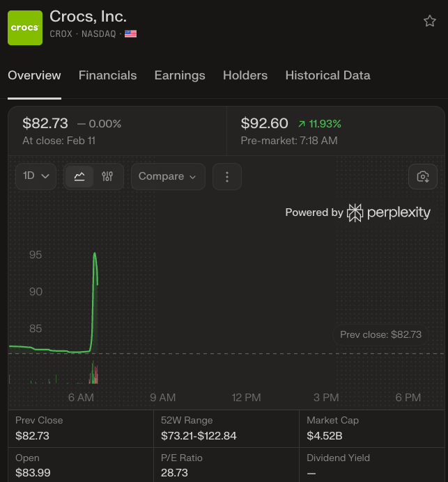Click the Perplexity logo icon

(x=355, y=212)
